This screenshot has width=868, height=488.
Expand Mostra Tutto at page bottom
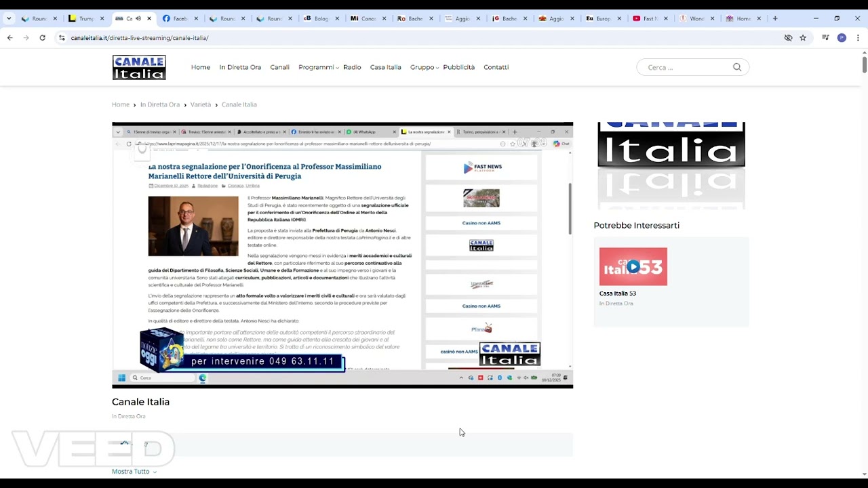click(x=130, y=471)
